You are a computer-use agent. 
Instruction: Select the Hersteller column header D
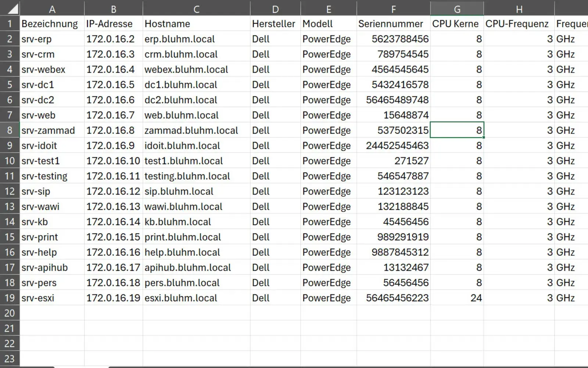pos(275,8)
